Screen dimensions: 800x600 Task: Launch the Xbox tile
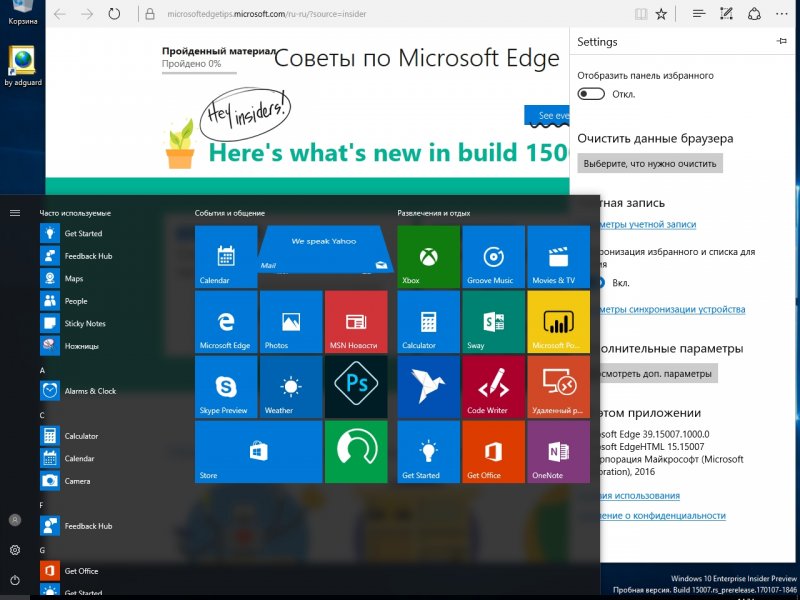(429, 257)
